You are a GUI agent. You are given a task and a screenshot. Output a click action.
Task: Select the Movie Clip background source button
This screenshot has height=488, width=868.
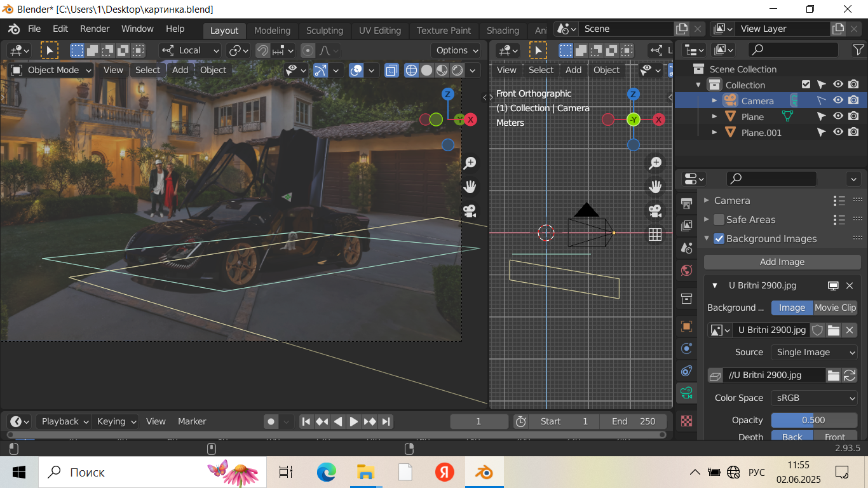point(835,308)
